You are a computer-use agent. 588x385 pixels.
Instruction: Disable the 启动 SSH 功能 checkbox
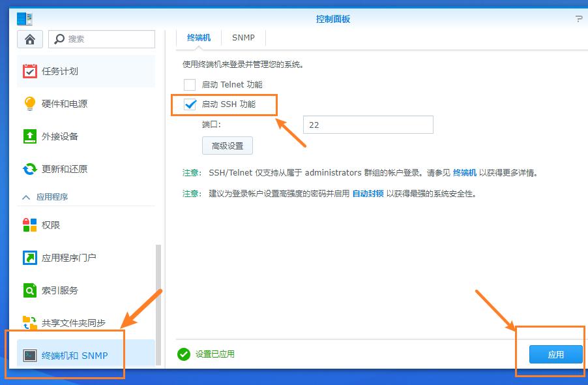pyautogui.click(x=191, y=104)
